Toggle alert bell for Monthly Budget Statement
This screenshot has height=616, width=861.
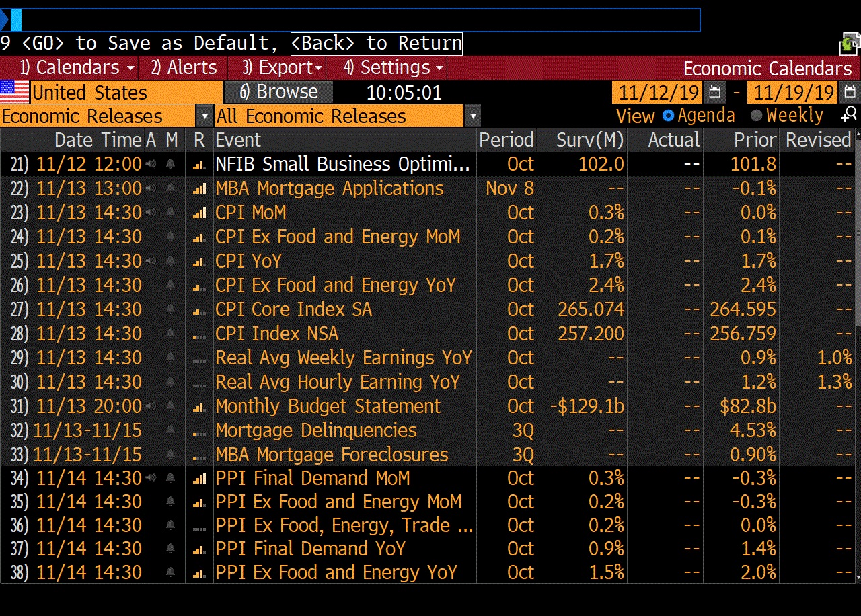171,406
